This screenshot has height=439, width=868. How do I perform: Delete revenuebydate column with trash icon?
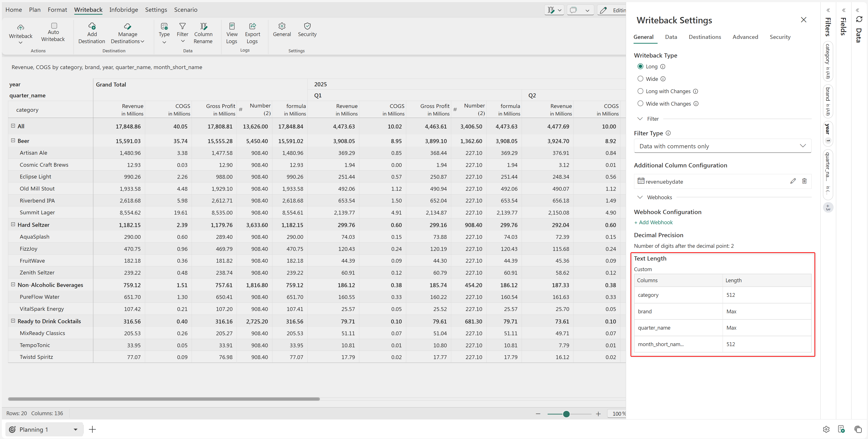coord(804,181)
